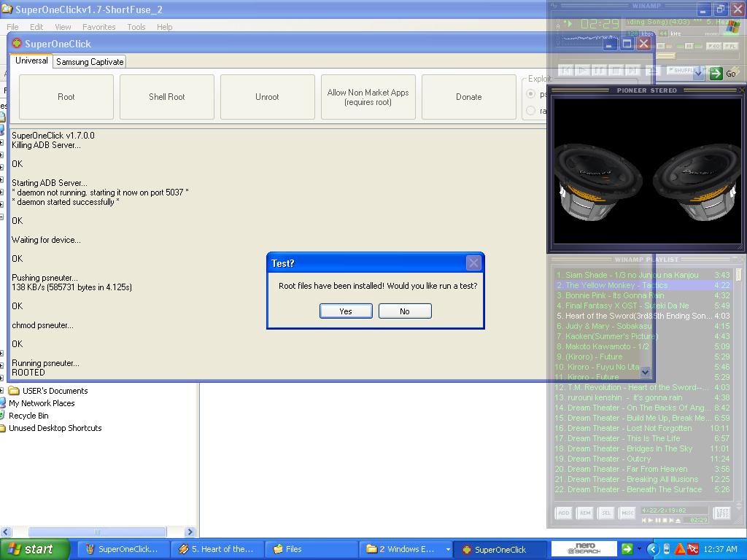Image resolution: width=747 pixels, height=560 pixels.
Task: Click the orange triangle tray icon
Action: coord(680,549)
